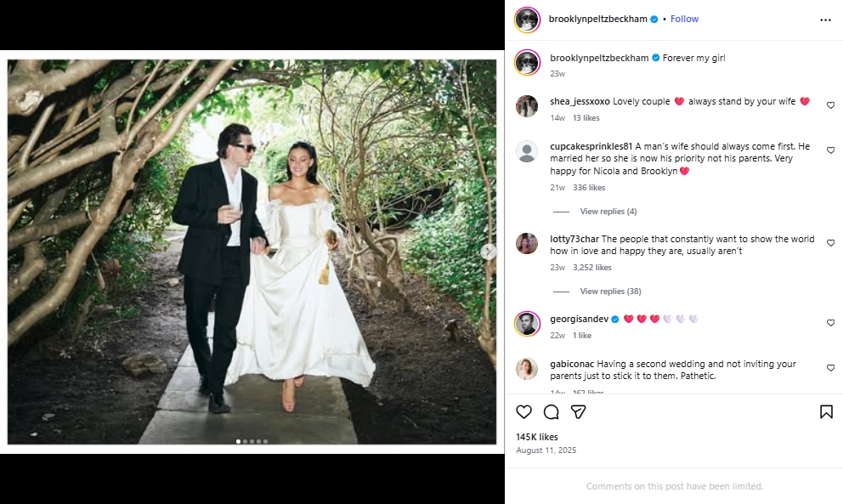Like the post with the heart icon
This screenshot has height=504, width=843.
point(524,412)
